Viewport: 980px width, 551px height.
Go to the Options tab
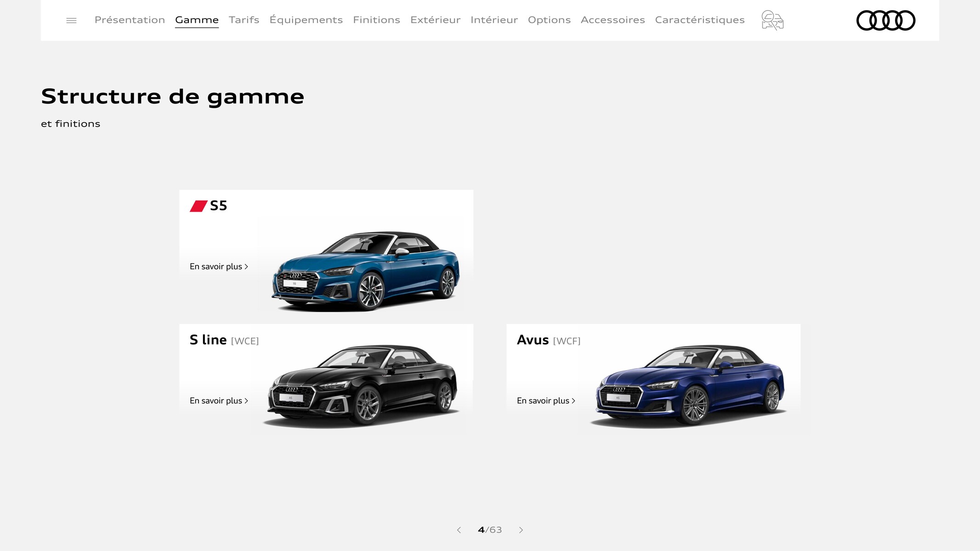coord(549,20)
